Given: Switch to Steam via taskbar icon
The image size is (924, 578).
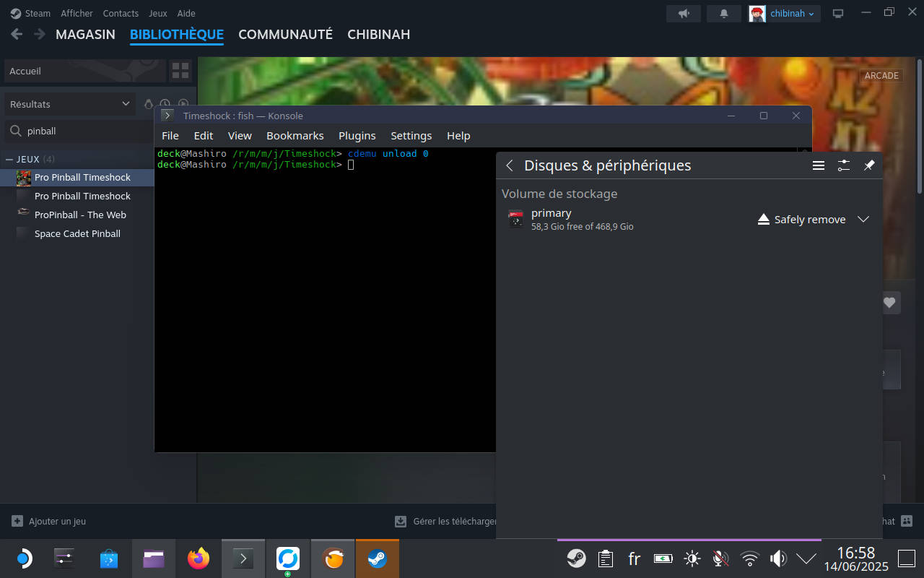Looking at the screenshot, I should pos(378,558).
